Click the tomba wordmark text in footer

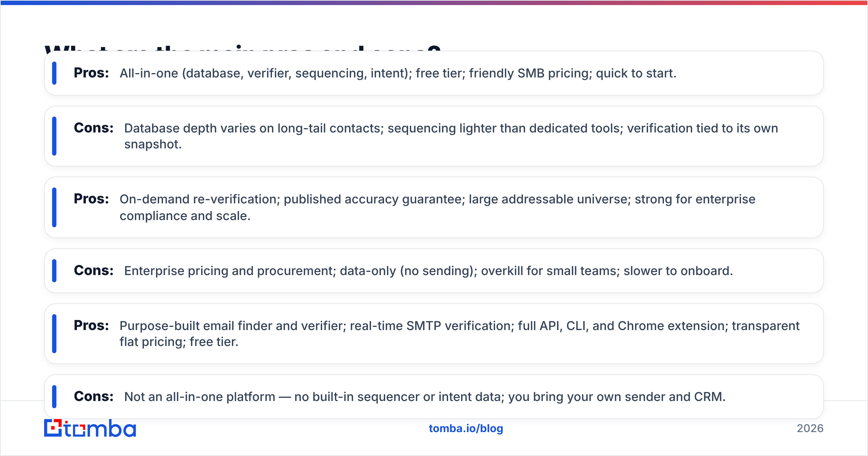[x=100, y=428]
